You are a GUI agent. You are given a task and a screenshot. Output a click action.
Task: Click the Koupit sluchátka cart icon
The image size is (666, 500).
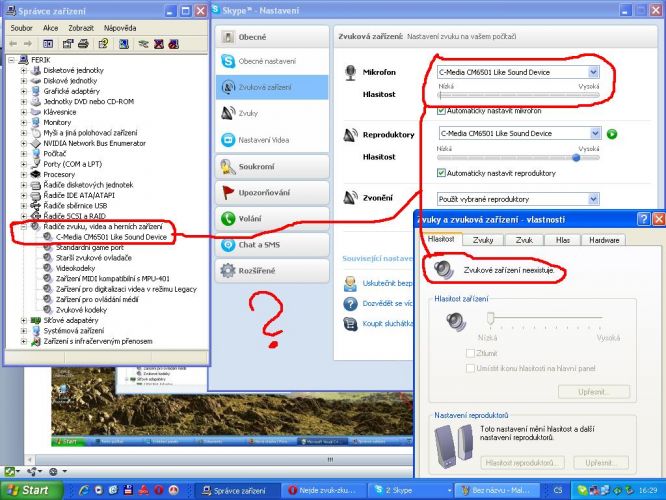pyautogui.click(x=350, y=324)
